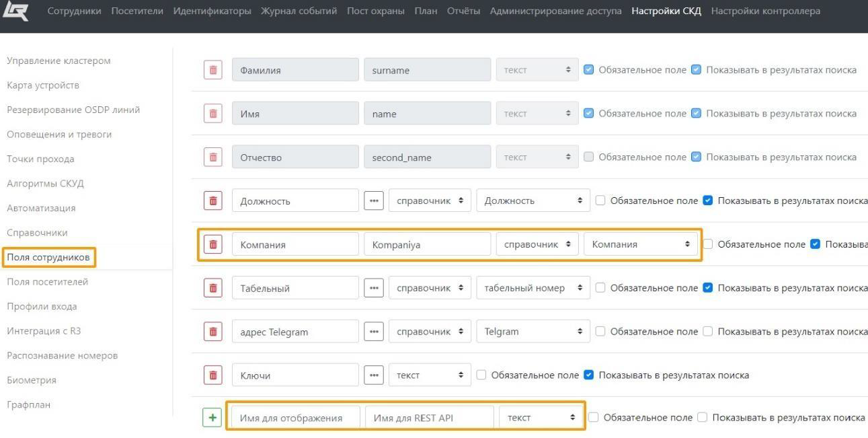Image resolution: width=868 pixels, height=438 pixels.
Task: Delete the Компания field row
Action: pyautogui.click(x=213, y=244)
